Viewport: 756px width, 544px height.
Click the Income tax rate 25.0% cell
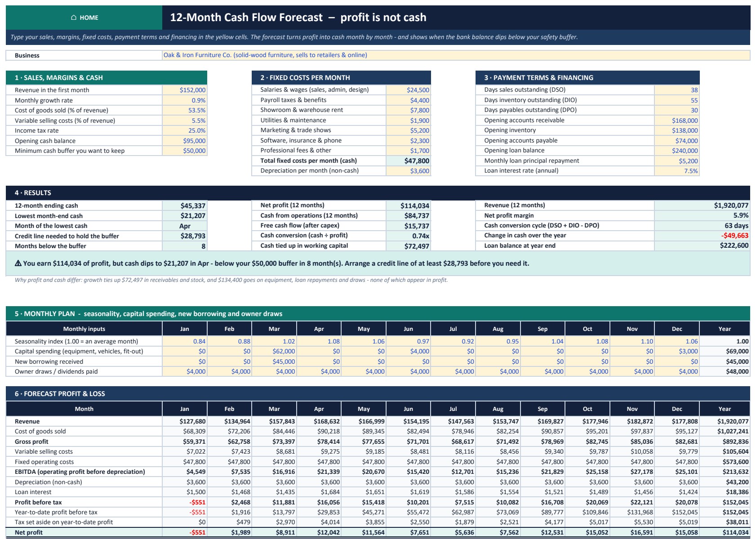coord(184,130)
